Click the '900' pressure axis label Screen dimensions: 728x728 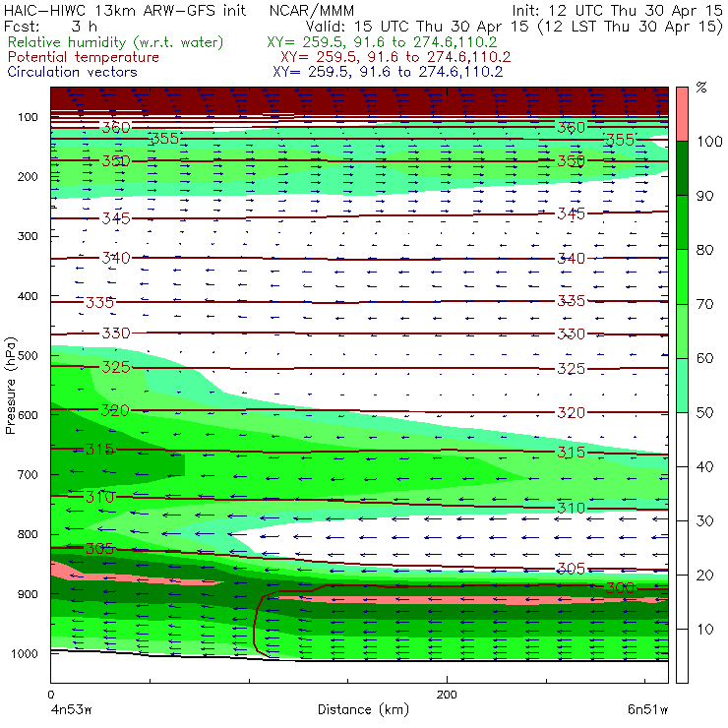pyautogui.click(x=28, y=594)
